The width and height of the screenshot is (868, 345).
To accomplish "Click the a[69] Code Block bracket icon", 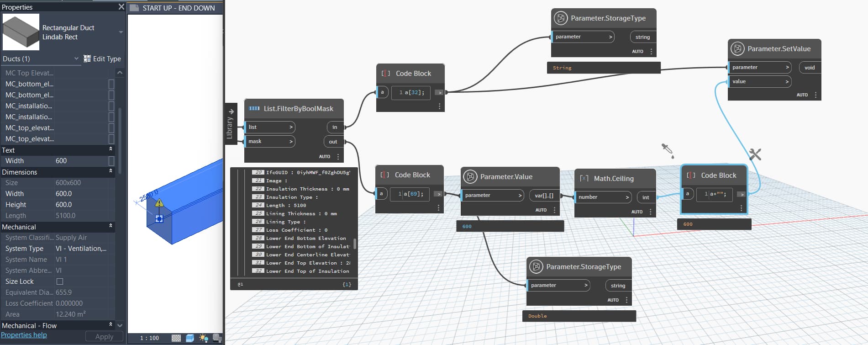I will click(x=385, y=175).
